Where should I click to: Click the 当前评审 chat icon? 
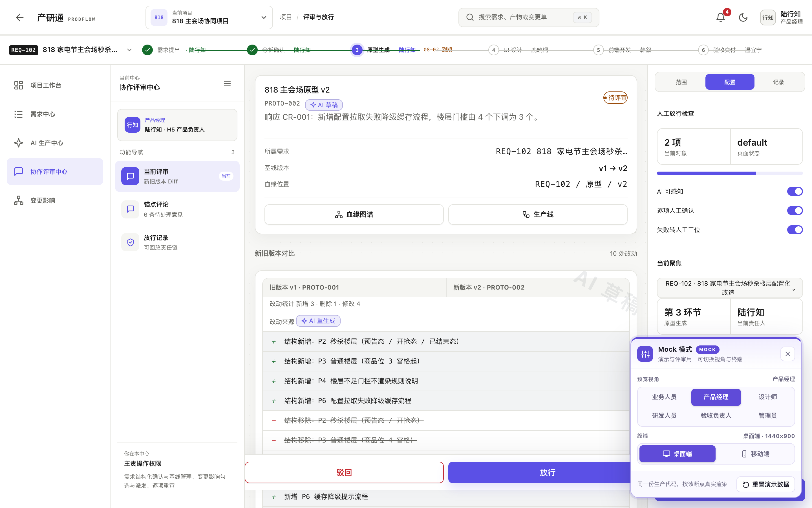[x=130, y=176]
